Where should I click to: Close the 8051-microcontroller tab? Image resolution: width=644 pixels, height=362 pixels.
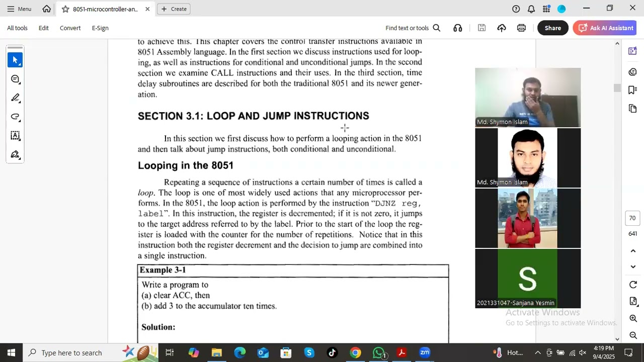pyautogui.click(x=147, y=9)
